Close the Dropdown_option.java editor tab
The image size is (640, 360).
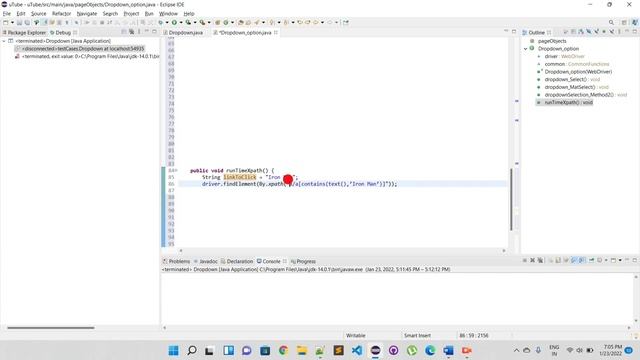tap(276, 32)
